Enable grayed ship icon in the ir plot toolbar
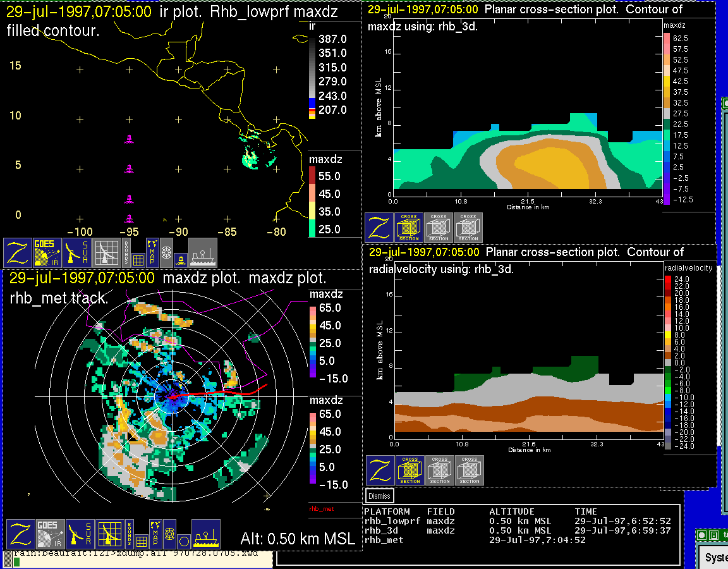Image resolution: width=728 pixels, height=569 pixels. tap(203, 252)
